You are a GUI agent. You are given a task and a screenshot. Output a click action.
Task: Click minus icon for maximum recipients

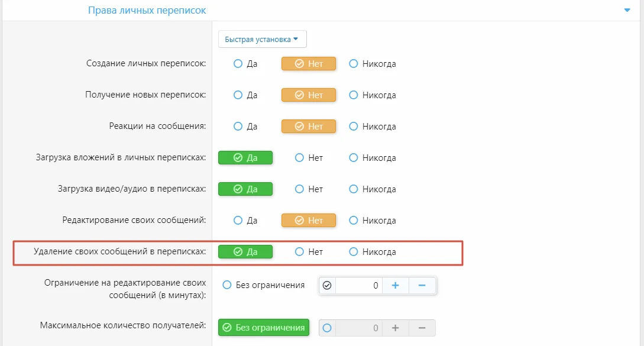coord(422,328)
